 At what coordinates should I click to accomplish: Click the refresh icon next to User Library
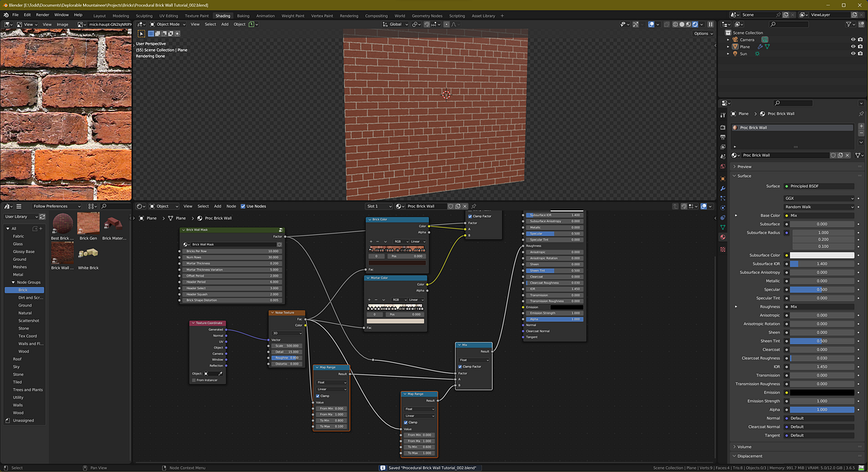(x=43, y=217)
